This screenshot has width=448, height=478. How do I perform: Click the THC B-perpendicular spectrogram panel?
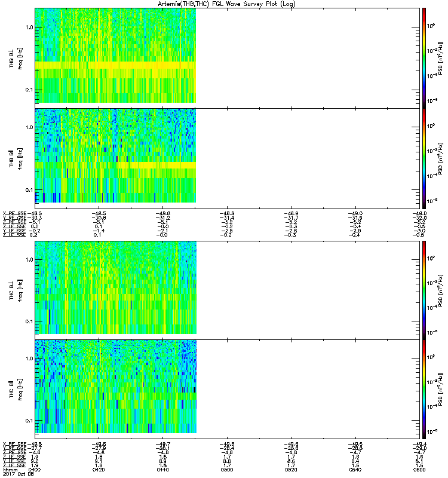pos(228,290)
